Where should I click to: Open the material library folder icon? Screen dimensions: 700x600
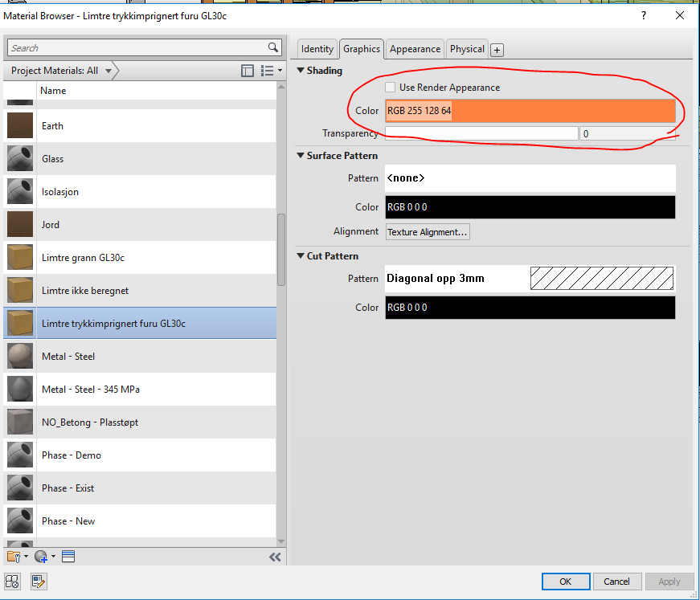[x=14, y=557]
